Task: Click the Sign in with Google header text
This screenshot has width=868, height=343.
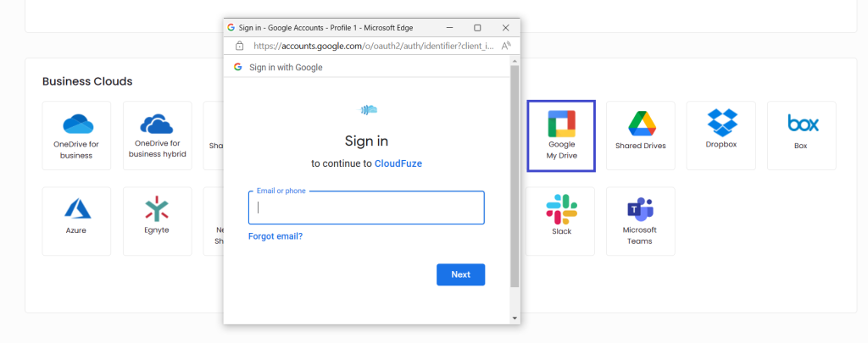Action: 286,68
